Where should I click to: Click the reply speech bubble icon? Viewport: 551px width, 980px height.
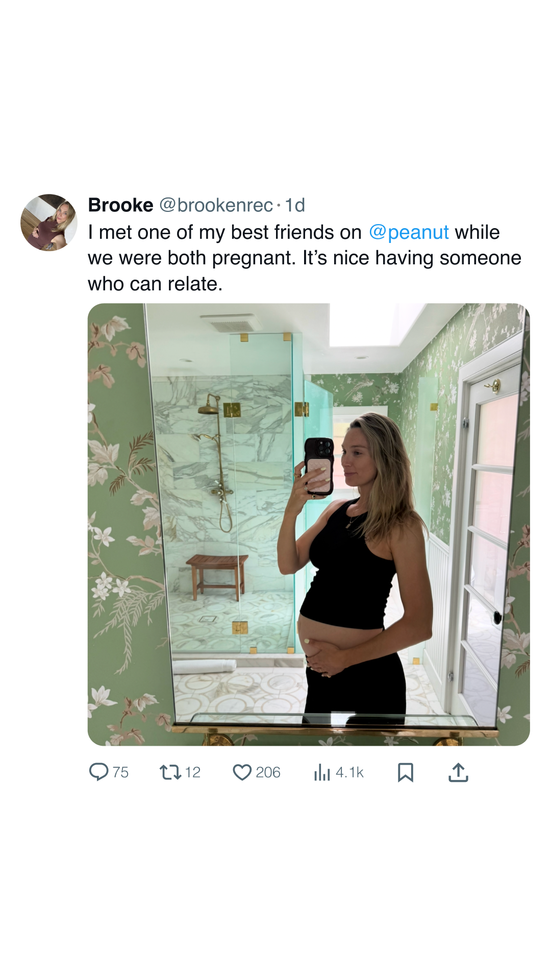98,772
